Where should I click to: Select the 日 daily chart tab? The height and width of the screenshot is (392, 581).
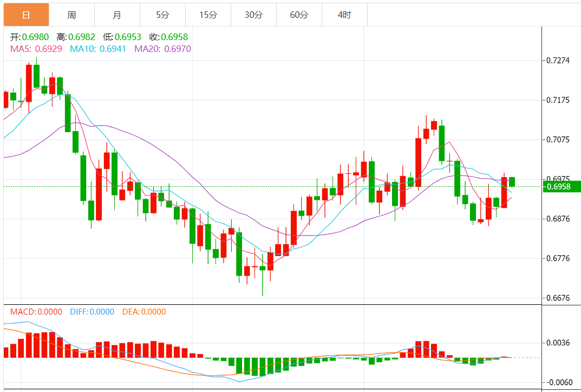pos(27,15)
